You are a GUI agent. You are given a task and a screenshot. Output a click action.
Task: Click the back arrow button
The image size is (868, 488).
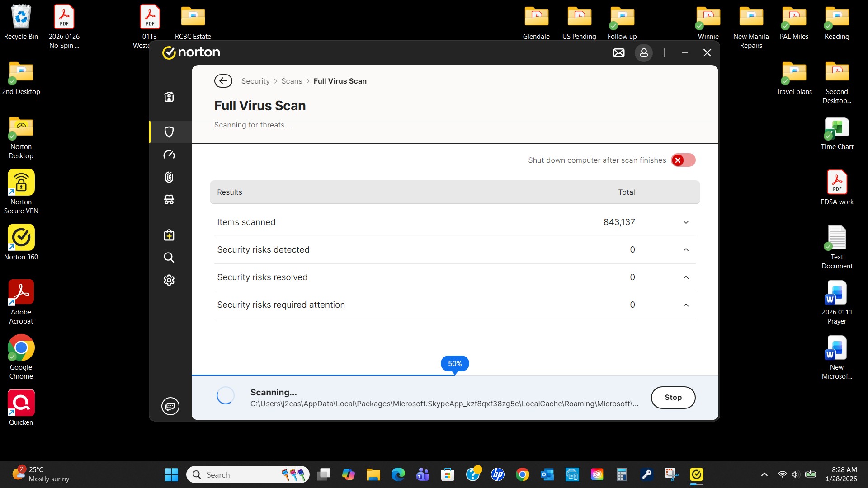223,81
